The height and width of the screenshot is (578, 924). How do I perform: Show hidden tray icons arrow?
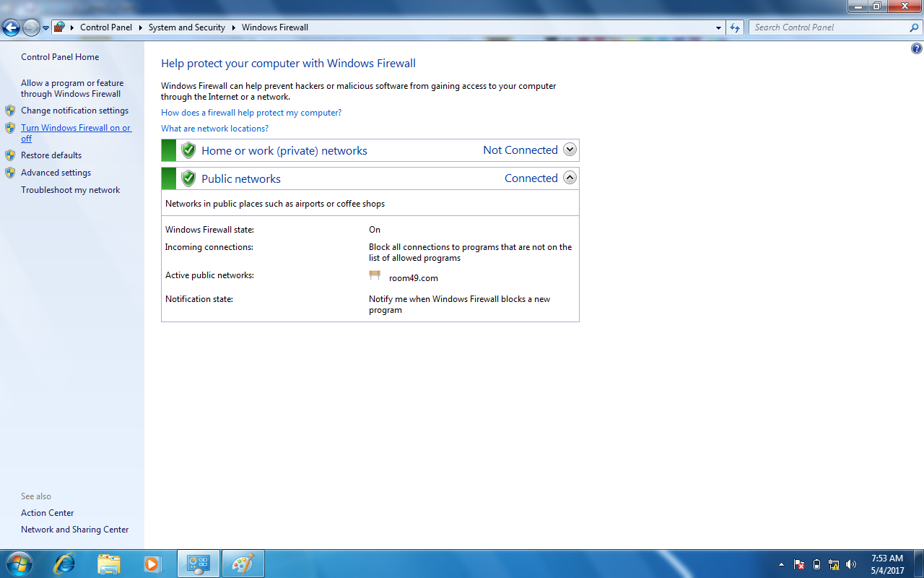tap(781, 564)
